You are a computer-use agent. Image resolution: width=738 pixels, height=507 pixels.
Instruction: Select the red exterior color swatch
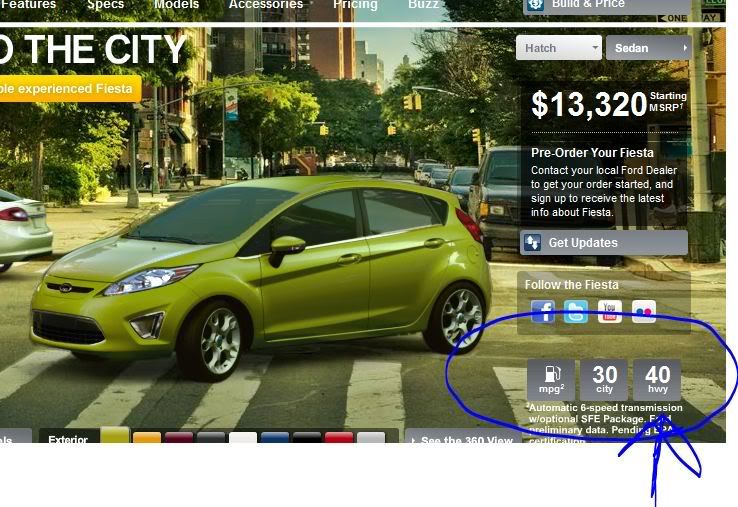(x=338, y=439)
